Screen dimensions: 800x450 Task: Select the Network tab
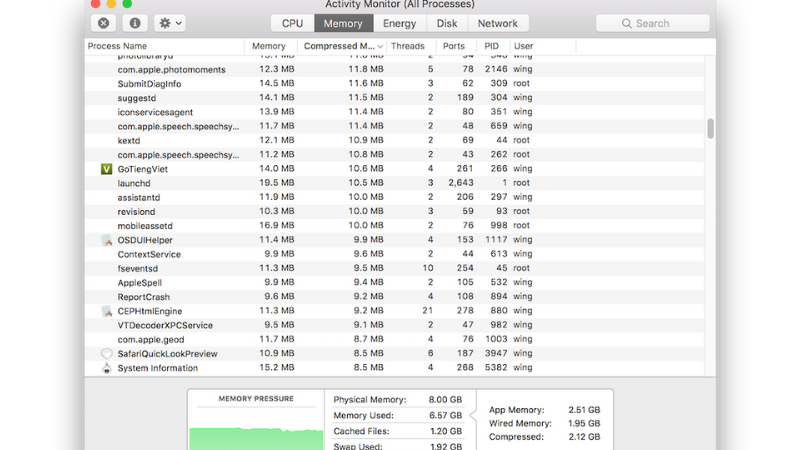click(497, 23)
